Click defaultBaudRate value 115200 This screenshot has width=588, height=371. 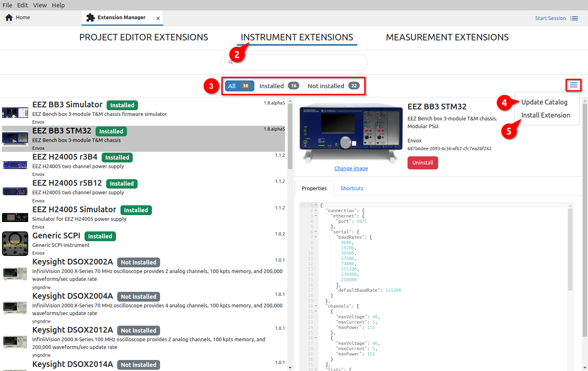click(393, 290)
